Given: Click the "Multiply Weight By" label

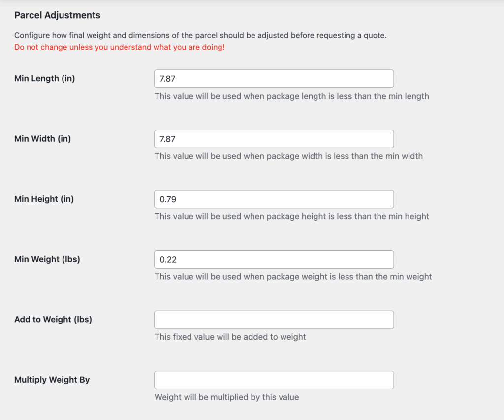Looking at the screenshot, I should click(52, 380).
